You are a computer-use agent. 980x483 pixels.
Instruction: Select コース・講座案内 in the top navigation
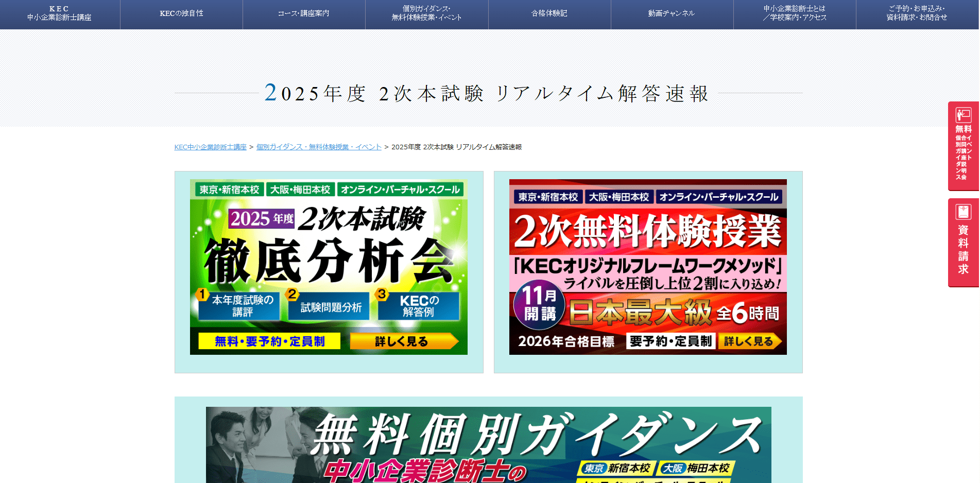click(303, 14)
